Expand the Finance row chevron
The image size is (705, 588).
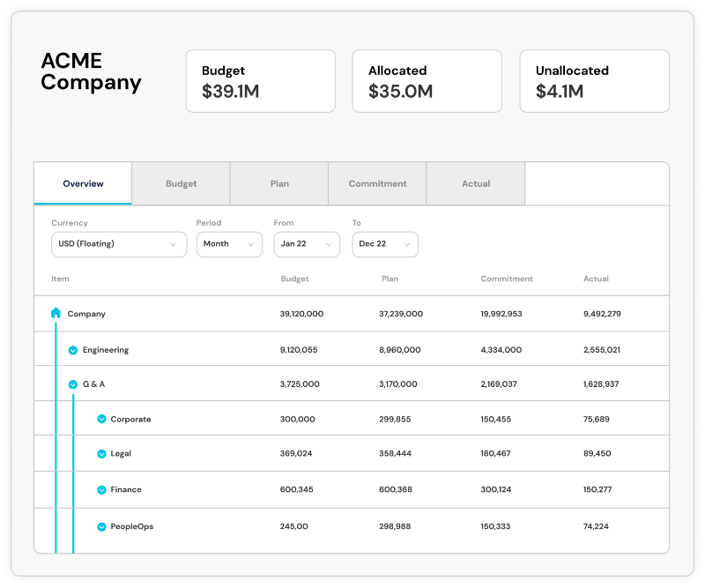[x=101, y=489]
